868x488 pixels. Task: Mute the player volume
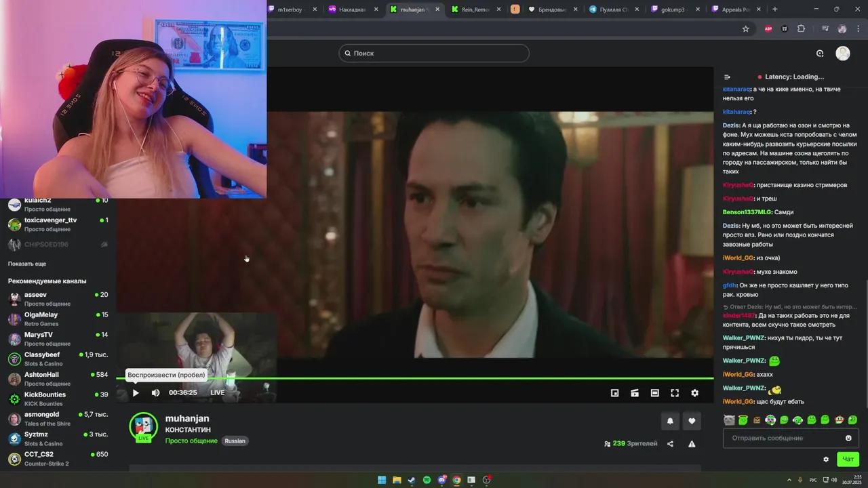tap(155, 392)
